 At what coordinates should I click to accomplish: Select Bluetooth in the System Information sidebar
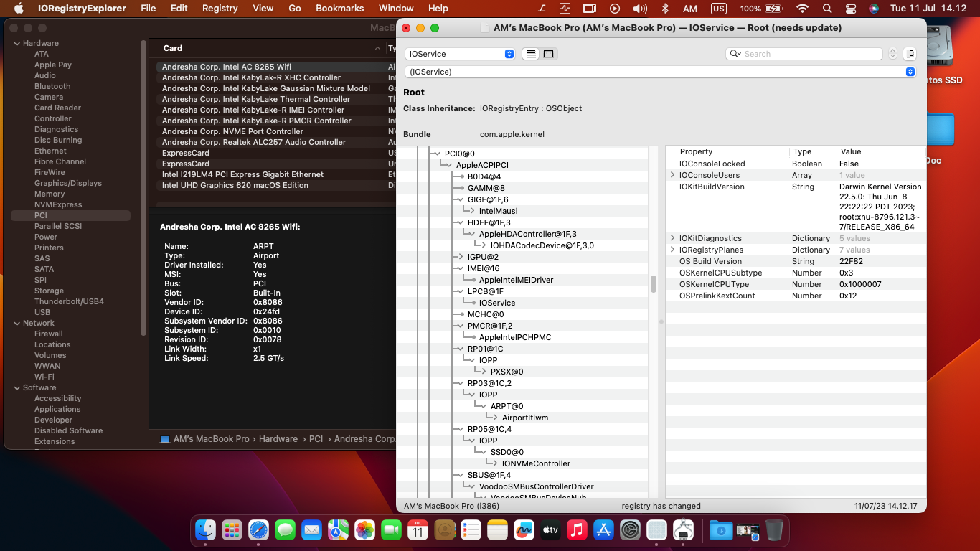(x=52, y=86)
